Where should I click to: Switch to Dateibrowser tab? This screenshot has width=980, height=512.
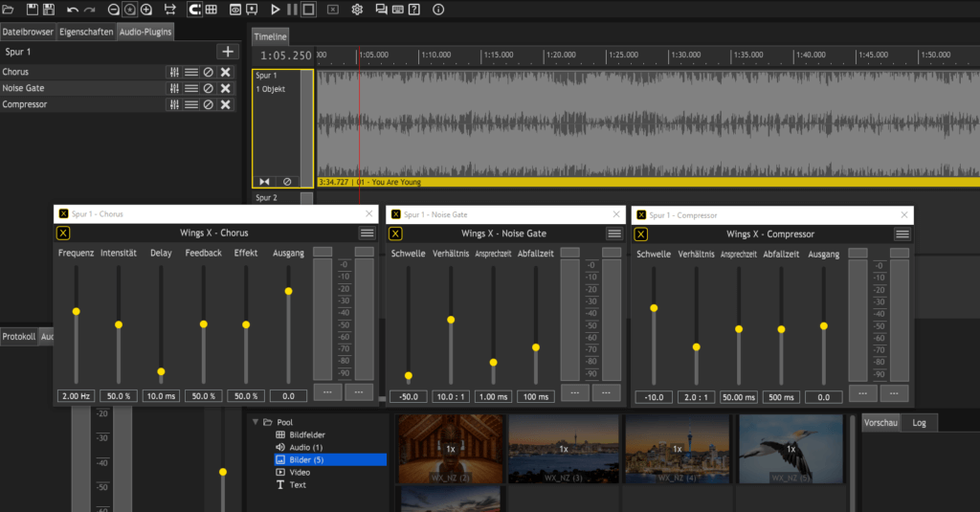pyautogui.click(x=28, y=32)
